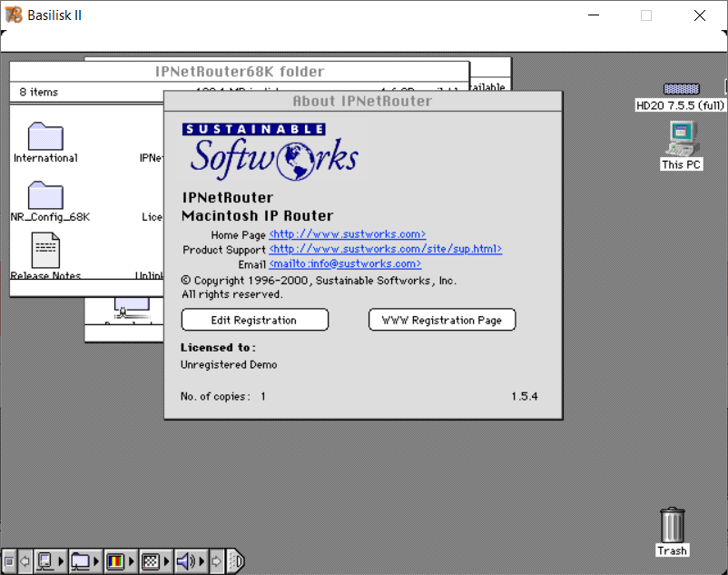This screenshot has height=575, width=728.
Task: Click the Edit Registration button
Action: (254, 320)
